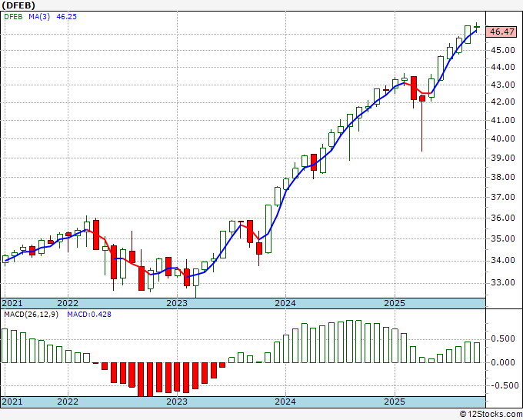
Task: Click the MACD(26,12,9) indicator label
Action: pos(32,315)
